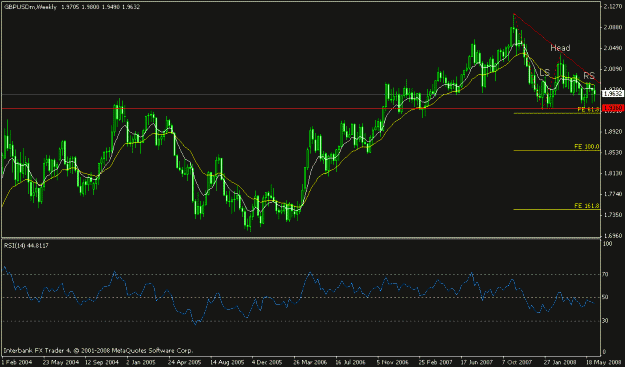This screenshot has height=367, width=625.
Task: Click the '2 Jan 2005' date label
Action: click(141, 362)
